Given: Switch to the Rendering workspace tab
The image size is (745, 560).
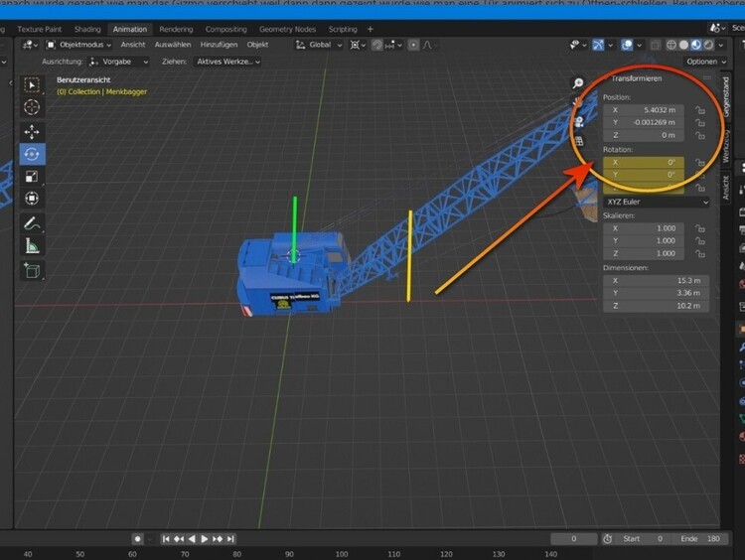Looking at the screenshot, I should [176, 30].
